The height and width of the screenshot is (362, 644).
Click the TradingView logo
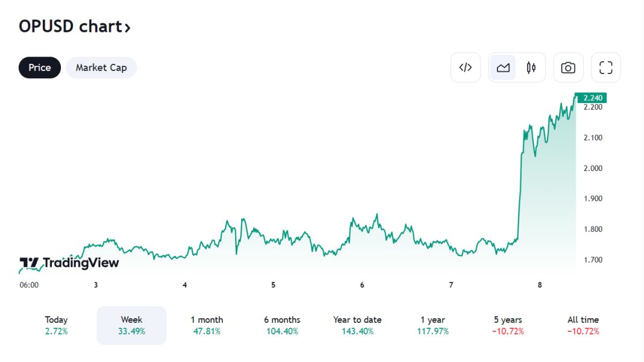coord(69,263)
